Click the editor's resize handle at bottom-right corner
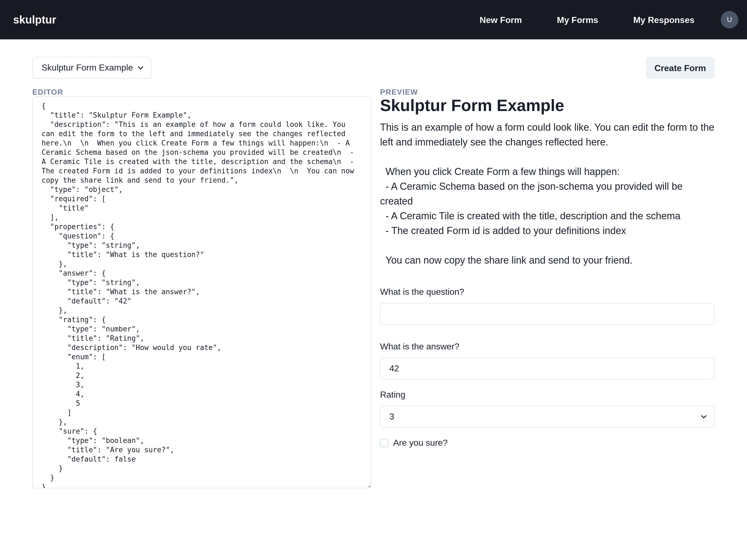 point(369,486)
